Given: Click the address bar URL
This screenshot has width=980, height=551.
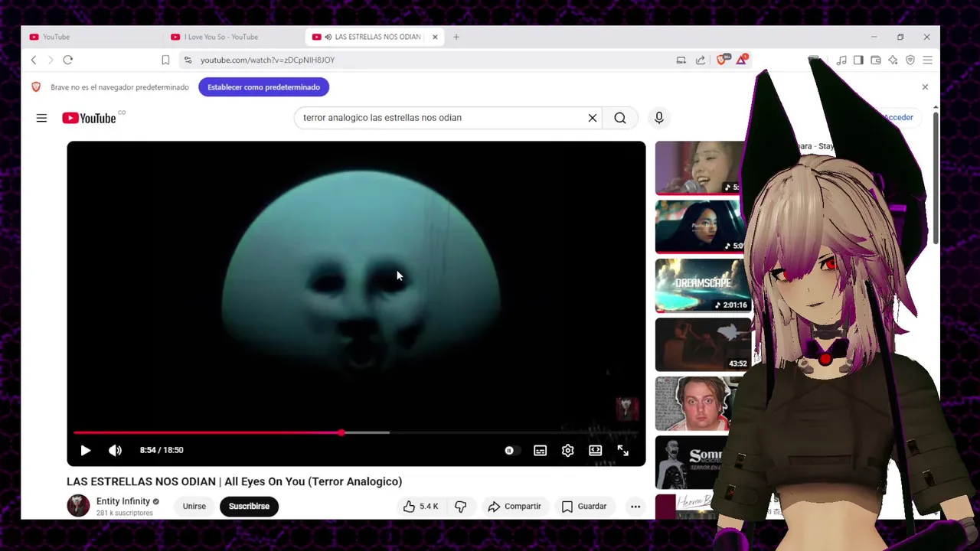Looking at the screenshot, I should coord(267,60).
